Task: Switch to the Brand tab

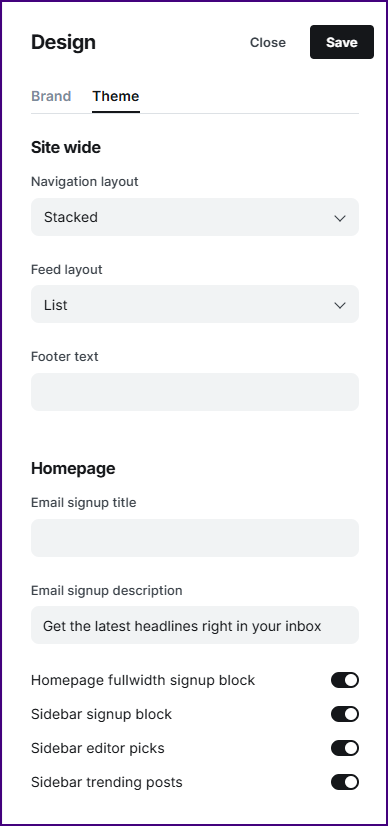Action: click(x=51, y=96)
